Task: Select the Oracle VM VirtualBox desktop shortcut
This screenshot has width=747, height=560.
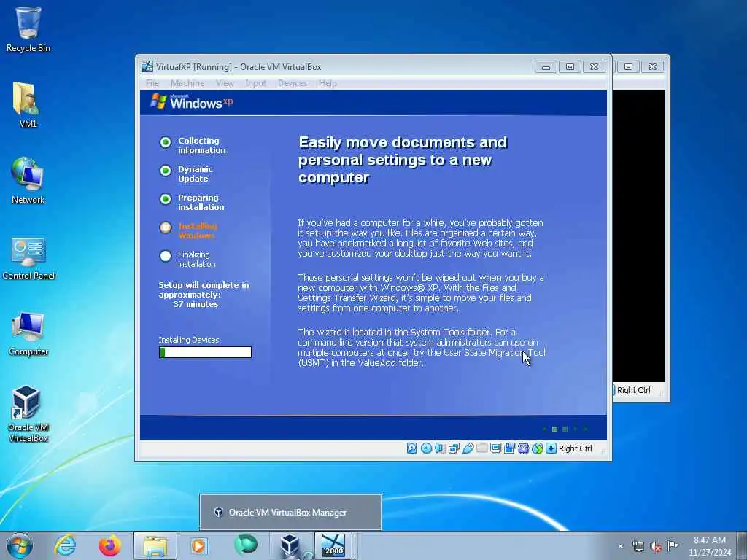Action: [28, 413]
